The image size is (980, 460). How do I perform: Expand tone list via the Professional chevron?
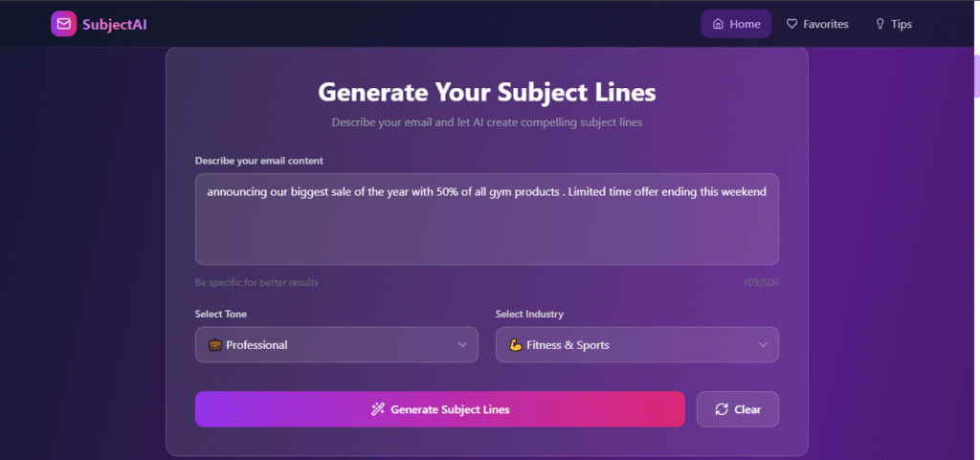pos(463,345)
